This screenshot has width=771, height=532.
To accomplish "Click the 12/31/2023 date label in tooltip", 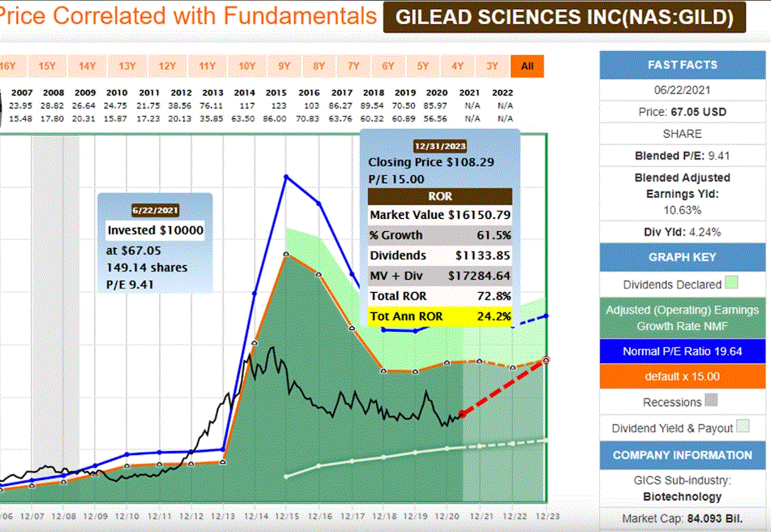I will pos(440,146).
